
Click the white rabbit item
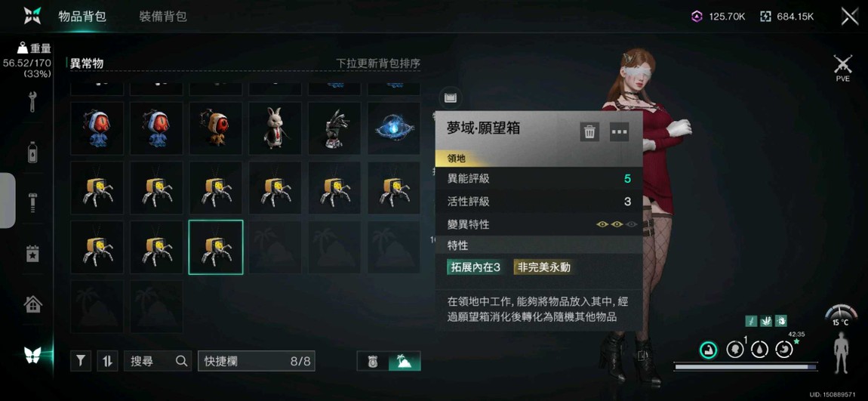[275, 128]
